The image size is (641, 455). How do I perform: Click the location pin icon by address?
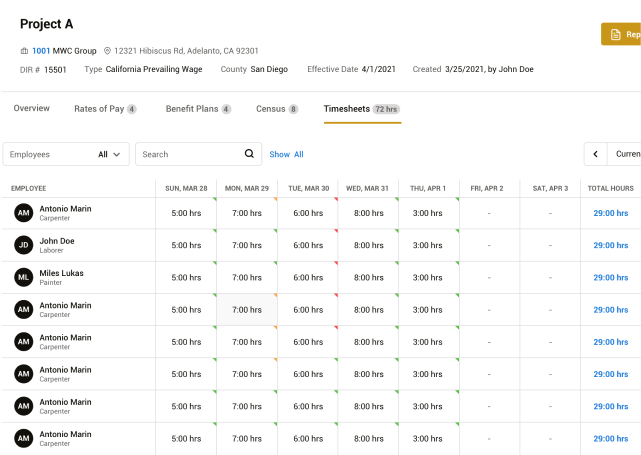(x=107, y=50)
